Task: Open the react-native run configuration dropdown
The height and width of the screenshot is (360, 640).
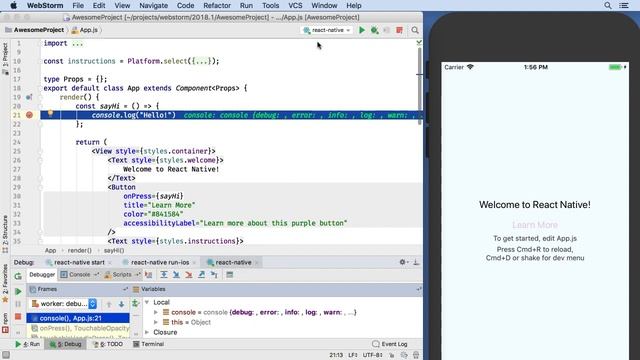Action: [x=327, y=30]
